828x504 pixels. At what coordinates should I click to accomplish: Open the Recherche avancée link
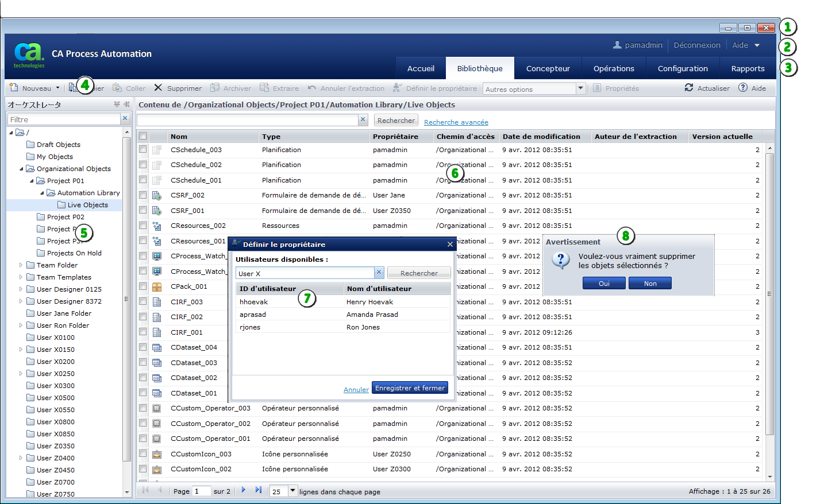pos(456,122)
